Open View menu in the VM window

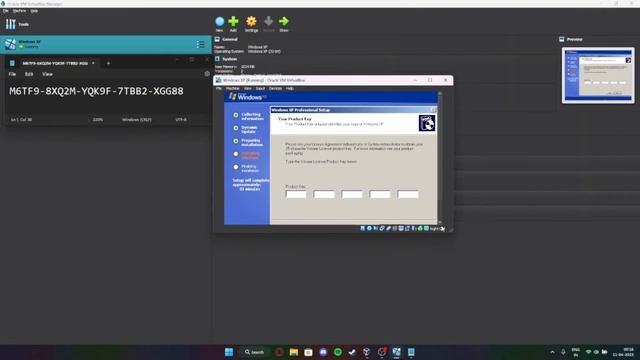[x=248, y=88]
